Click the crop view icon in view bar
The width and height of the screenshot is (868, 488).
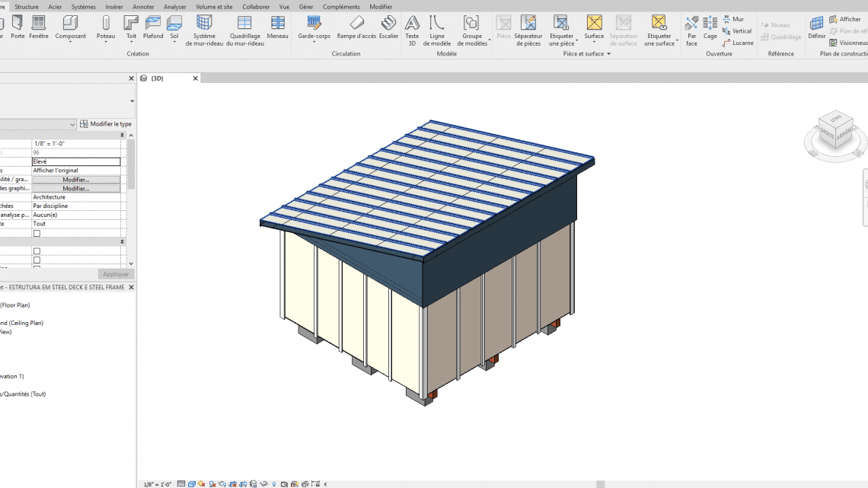[233, 483]
